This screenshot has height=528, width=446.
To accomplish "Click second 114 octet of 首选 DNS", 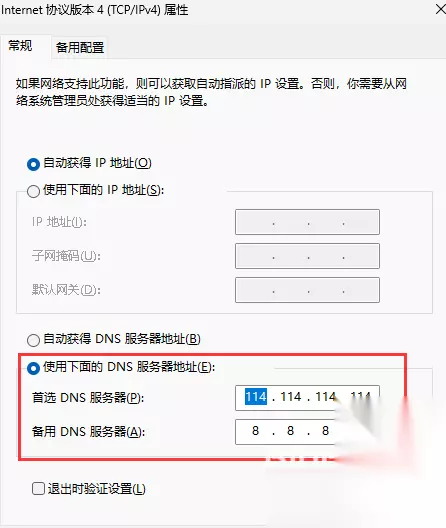I will (x=291, y=397).
